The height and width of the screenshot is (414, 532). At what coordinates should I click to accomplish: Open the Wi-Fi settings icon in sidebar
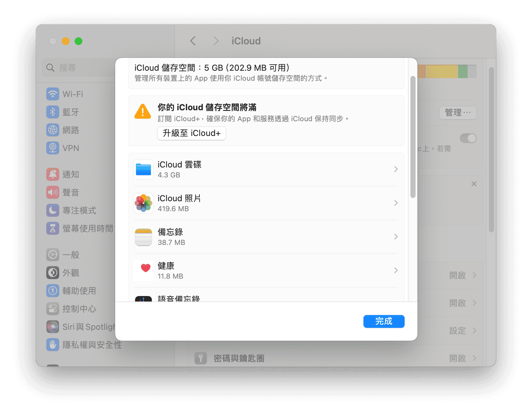coord(53,94)
